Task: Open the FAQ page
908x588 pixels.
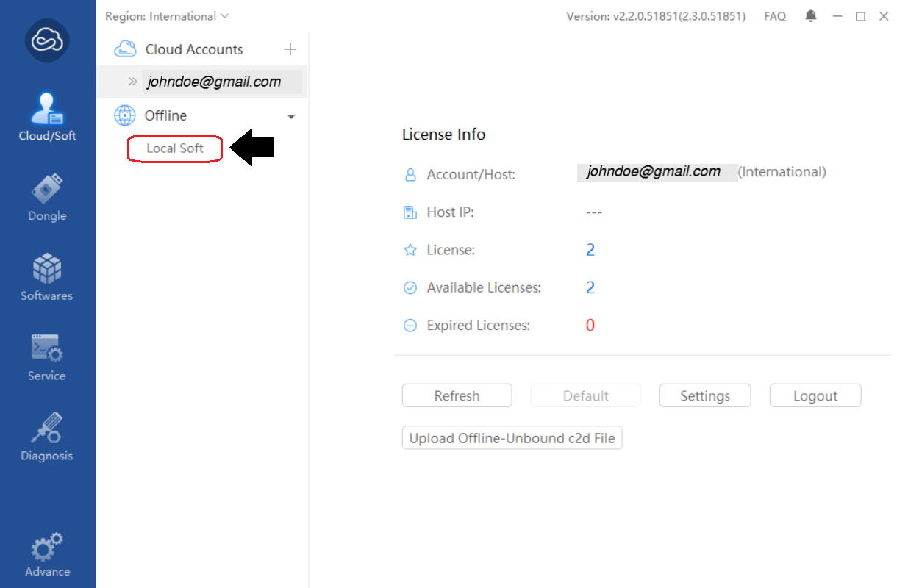Action: (775, 15)
